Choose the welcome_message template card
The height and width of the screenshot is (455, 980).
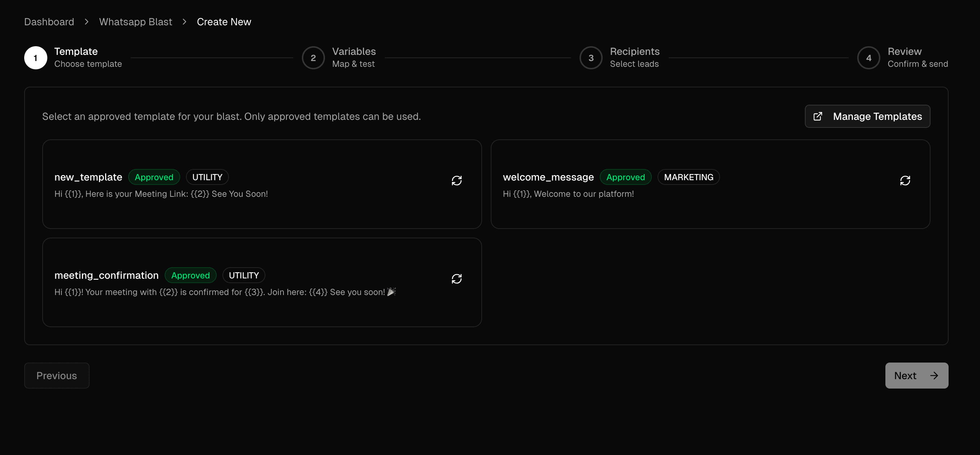tap(710, 184)
